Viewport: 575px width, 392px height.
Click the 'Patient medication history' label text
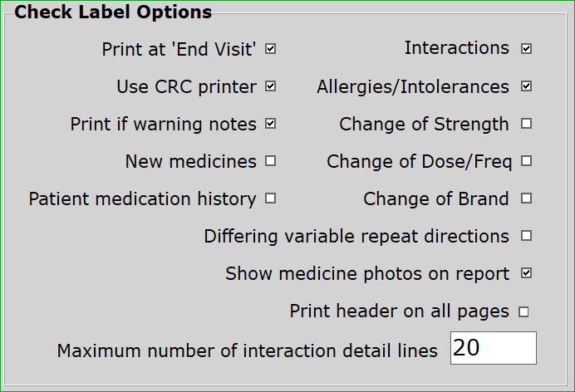tap(142, 198)
